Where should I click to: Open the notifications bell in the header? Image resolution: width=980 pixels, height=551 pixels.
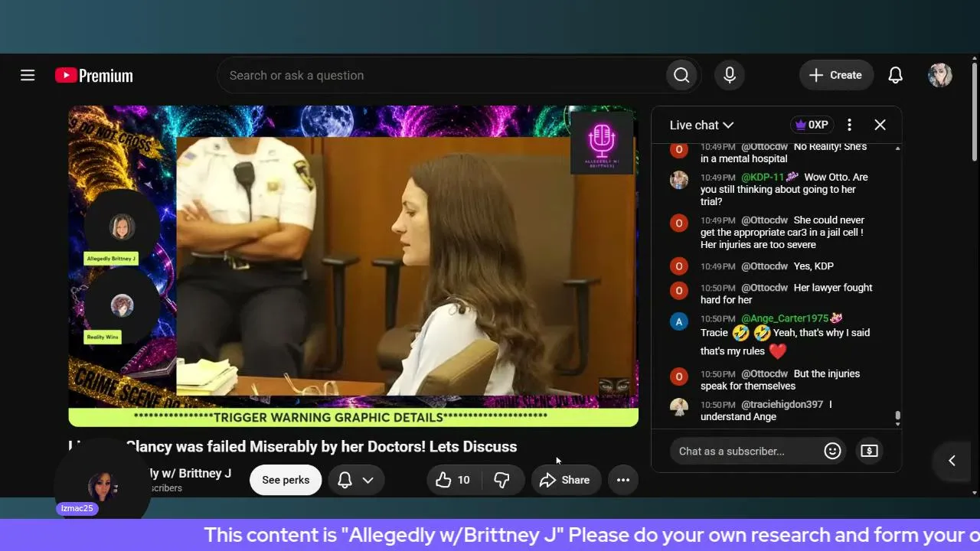coord(895,75)
